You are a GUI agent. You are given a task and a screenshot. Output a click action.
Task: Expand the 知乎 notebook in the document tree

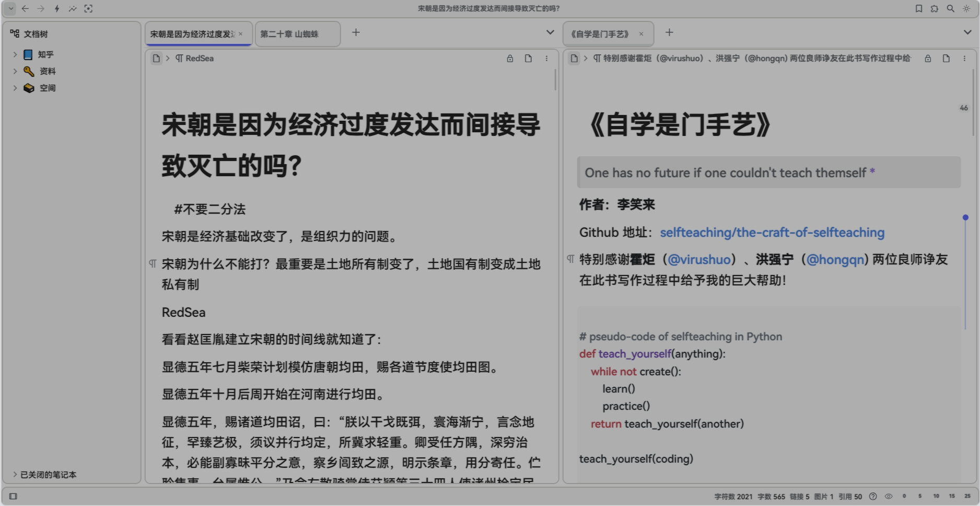[15, 54]
